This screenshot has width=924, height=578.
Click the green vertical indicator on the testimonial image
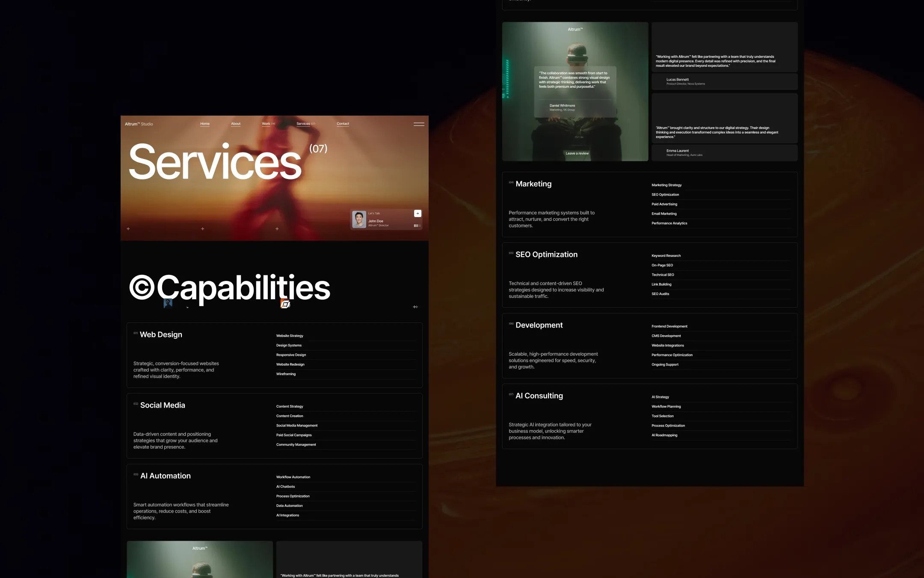pos(507,78)
